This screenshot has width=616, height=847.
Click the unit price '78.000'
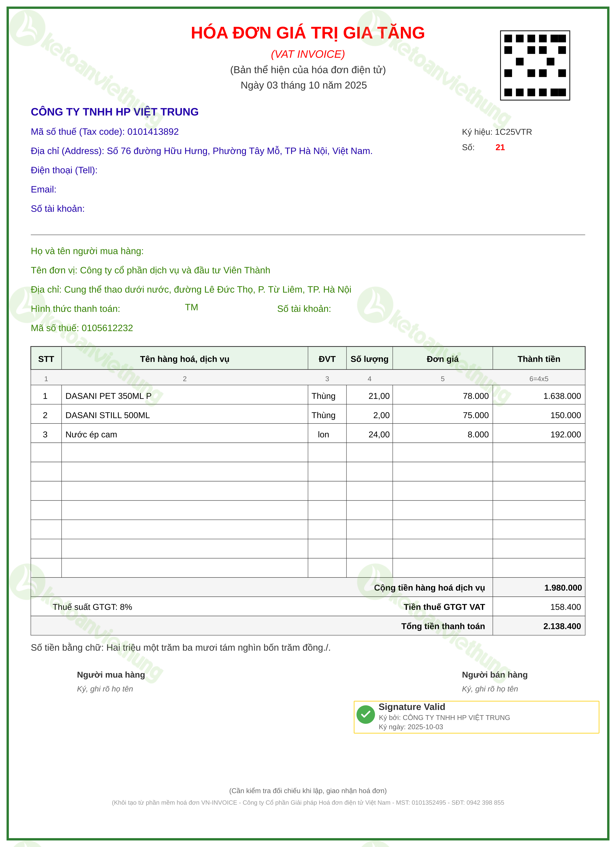click(x=476, y=396)
